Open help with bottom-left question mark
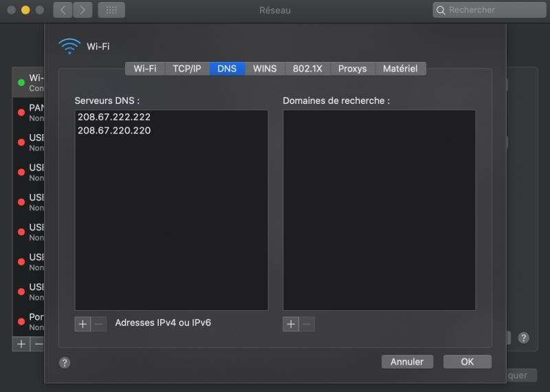This screenshot has width=550, height=392. [65, 362]
